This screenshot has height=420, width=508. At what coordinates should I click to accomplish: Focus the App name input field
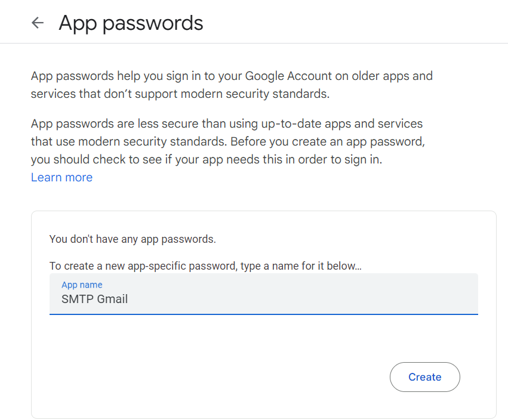coord(263,294)
